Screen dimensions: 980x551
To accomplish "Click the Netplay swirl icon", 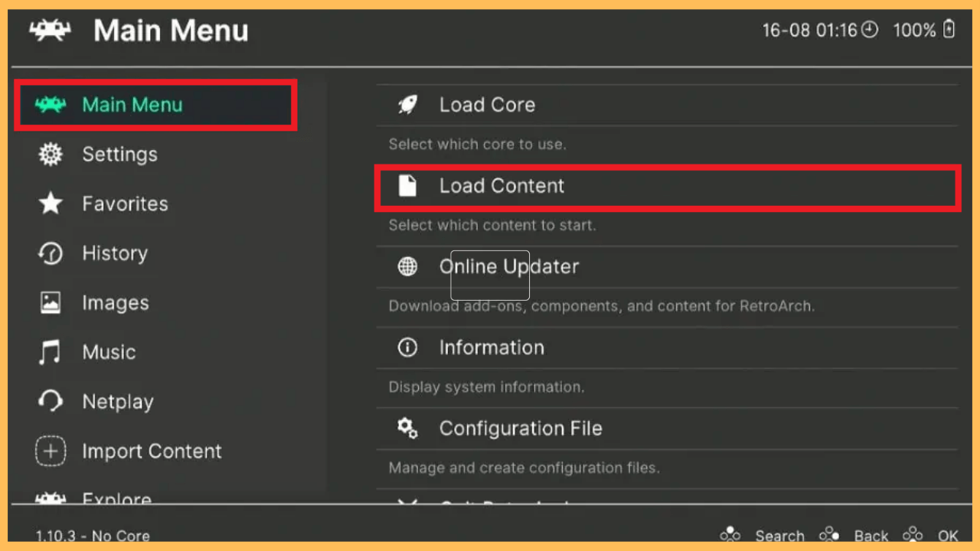I will click(50, 401).
